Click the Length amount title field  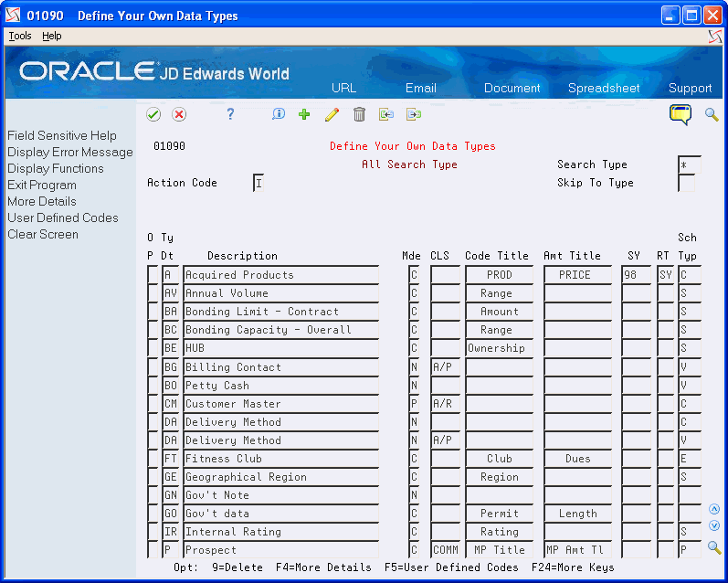coord(577,514)
